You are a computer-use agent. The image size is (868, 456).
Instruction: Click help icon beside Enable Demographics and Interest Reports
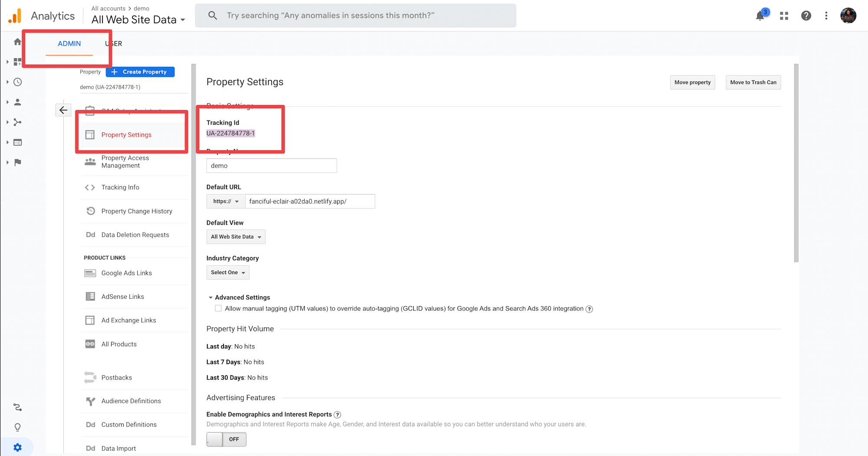(337, 415)
